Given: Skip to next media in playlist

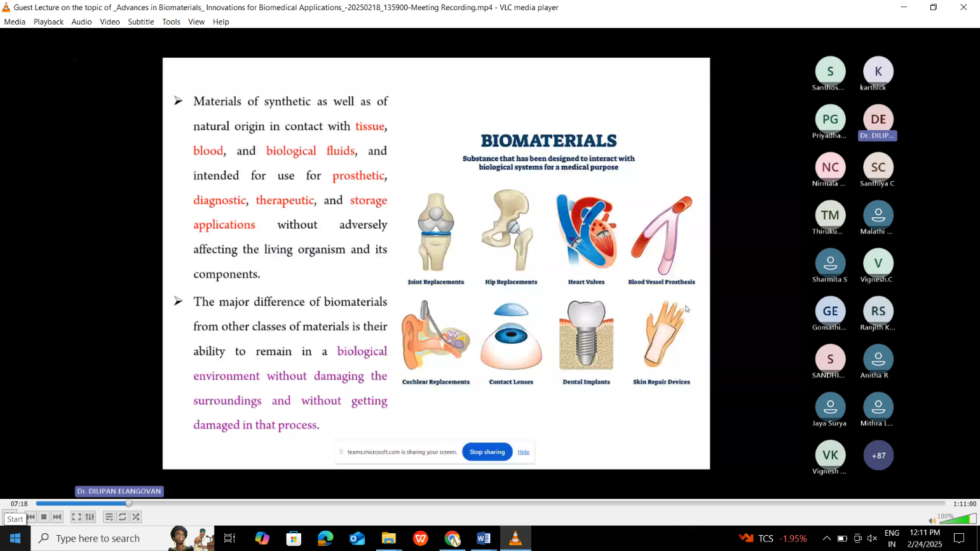Looking at the screenshot, I should [57, 517].
